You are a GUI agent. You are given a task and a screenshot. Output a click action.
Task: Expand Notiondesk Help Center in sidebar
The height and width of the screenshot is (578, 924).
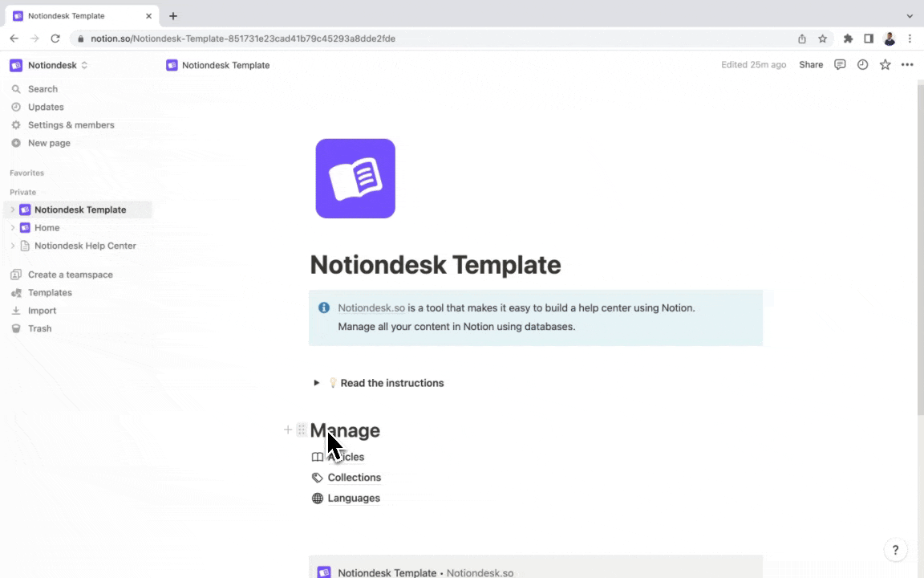[12, 246]
